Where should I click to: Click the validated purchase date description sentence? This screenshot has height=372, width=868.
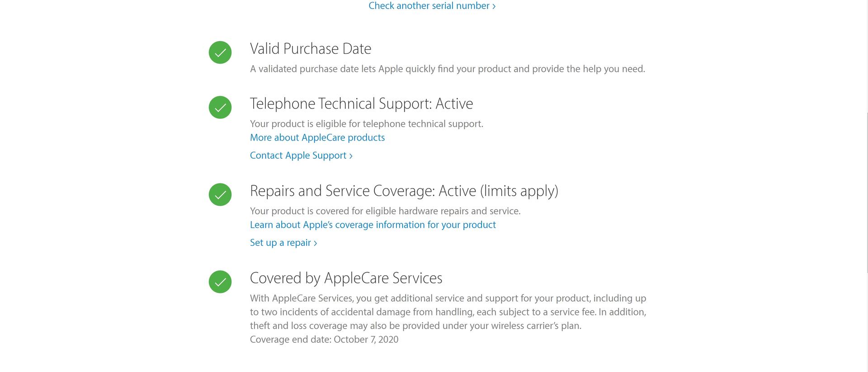(x=448, y=69)
